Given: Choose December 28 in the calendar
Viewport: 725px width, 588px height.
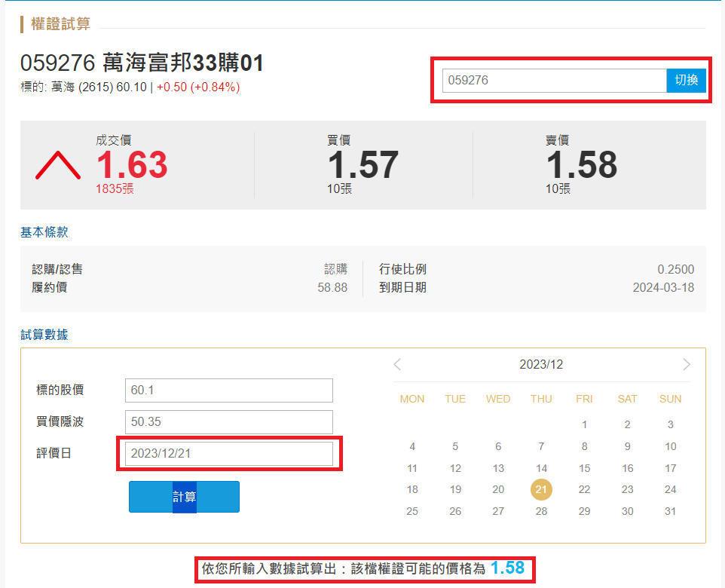Looking at the screenshot, I should pos(541,511).
